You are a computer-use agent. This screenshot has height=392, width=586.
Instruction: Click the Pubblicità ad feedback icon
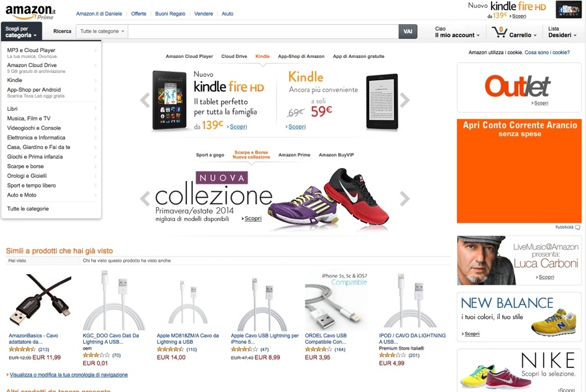click(578, 227)
